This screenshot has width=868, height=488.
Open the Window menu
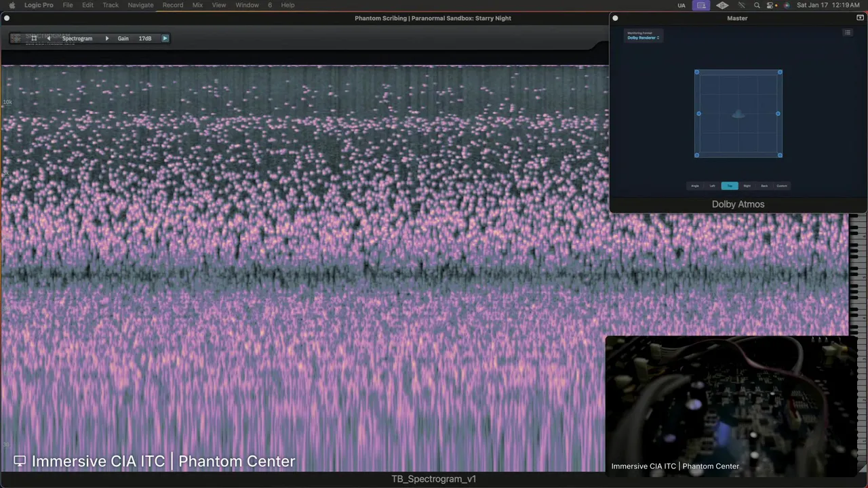(247, 5)
